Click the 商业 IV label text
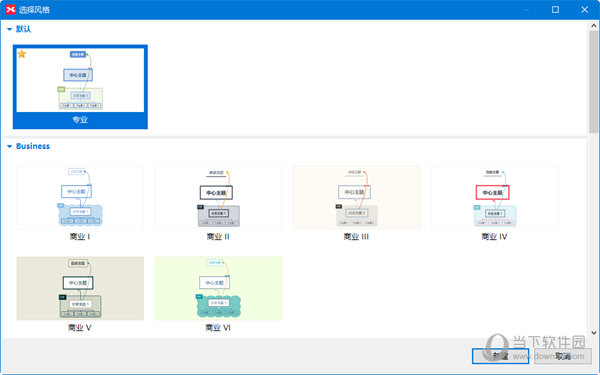This screenshot has height=375, width=600. pos(494,237)
